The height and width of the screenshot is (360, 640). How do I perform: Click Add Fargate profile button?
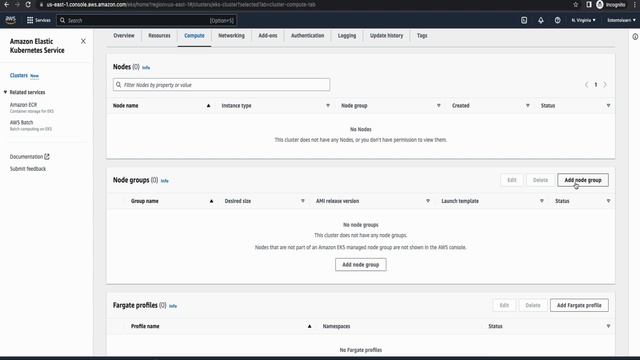pos(579,305)
